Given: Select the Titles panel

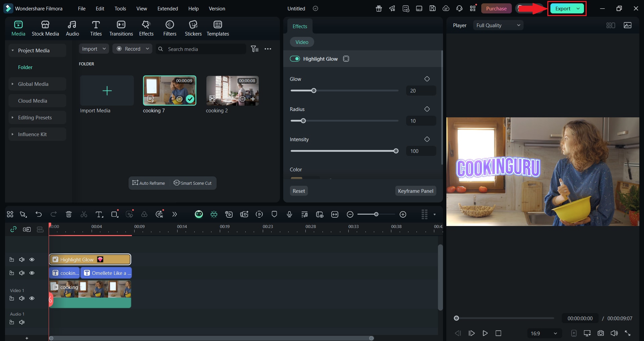Looking at the screenshot, I should [x=96, y=28].
